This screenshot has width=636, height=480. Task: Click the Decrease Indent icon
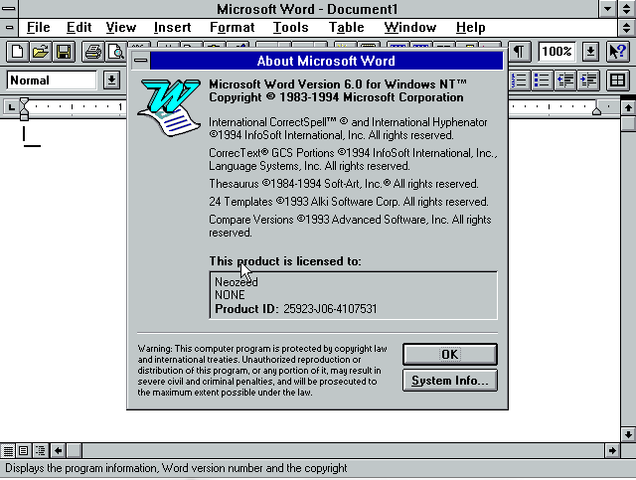click(565, 80)
